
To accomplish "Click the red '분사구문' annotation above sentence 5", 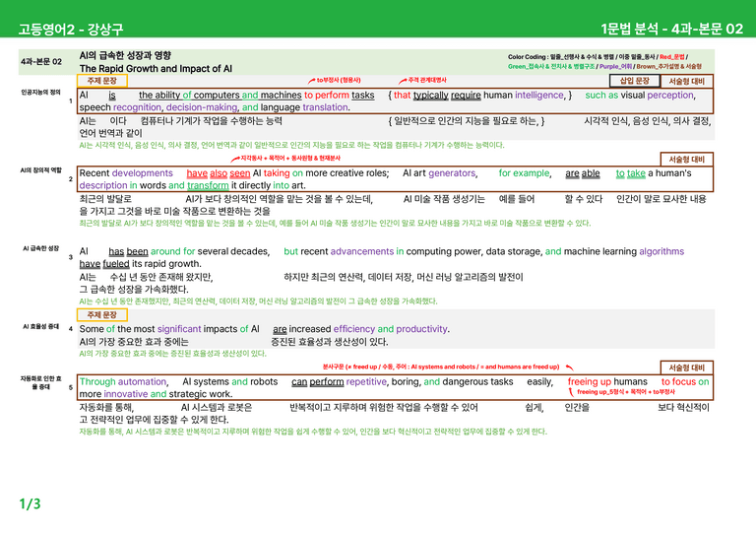I will [441, 367].
